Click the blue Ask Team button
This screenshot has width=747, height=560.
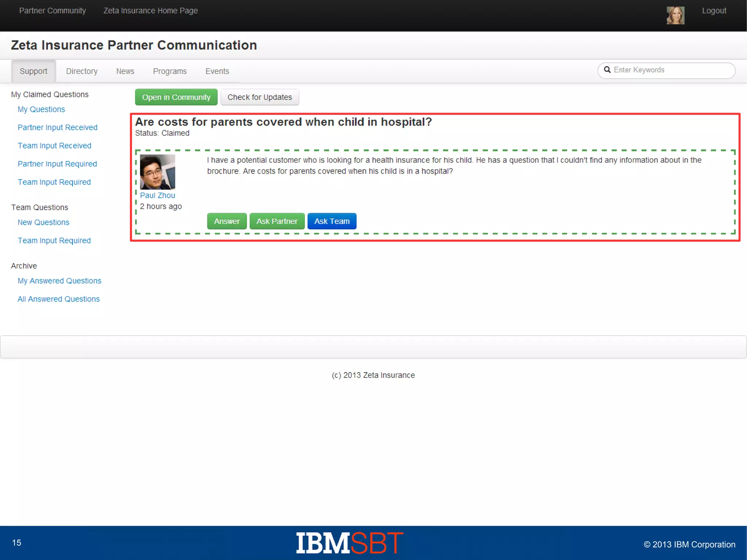(x=332, y=221)
